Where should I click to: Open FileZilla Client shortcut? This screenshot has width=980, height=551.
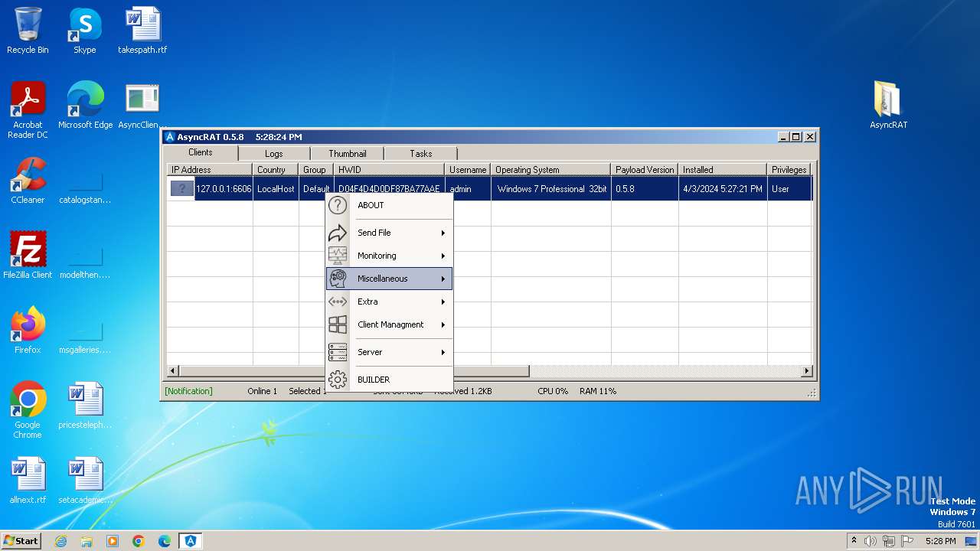point(28,256)
